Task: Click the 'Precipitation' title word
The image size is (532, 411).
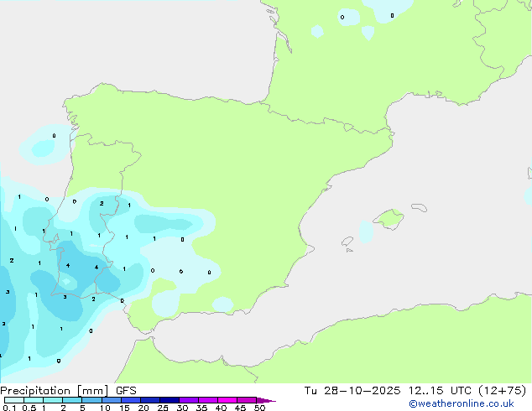Action: tap(35, 391)
